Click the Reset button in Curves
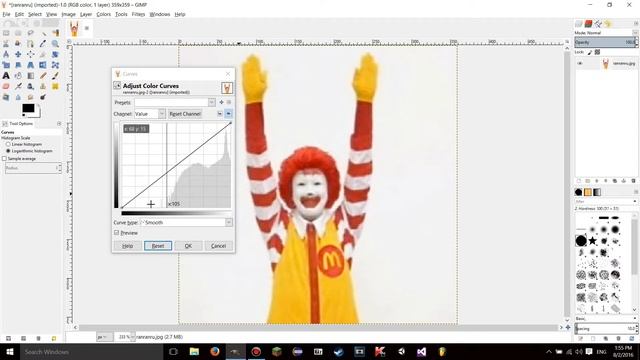The height and width of the screenshot is (360, 640). (x=158, y=246)
